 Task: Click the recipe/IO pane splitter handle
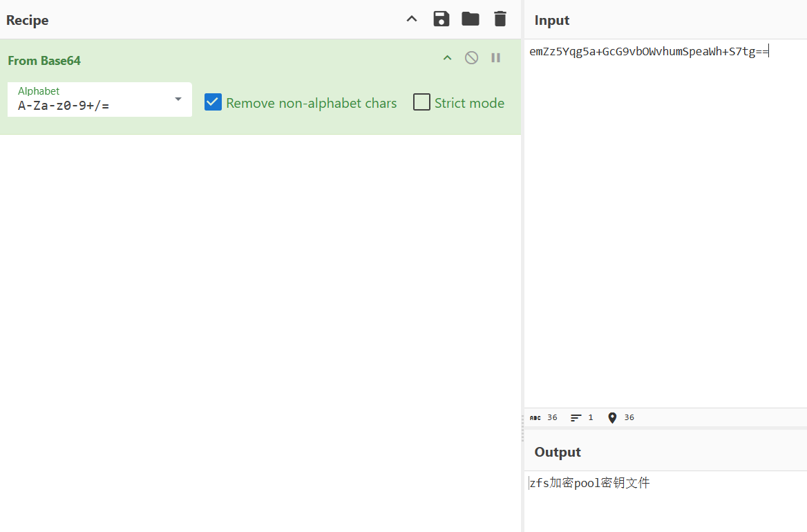tap(522, 427)
